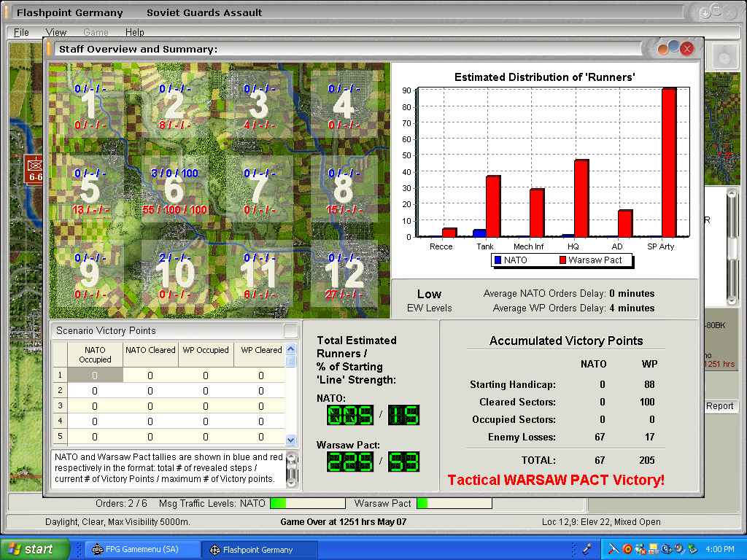The image size is (747, 560).
Task: Click the WP Occupied column header
Action: (206, 355)
